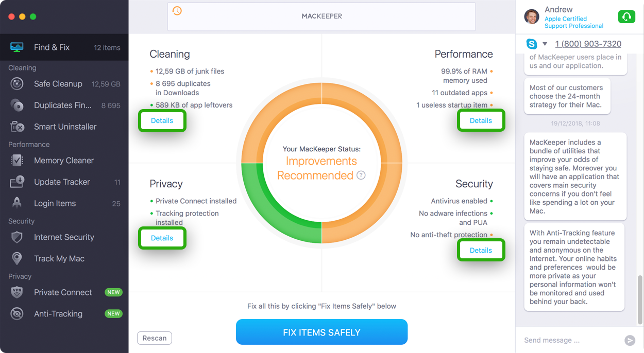
Task: Open Details under the Cleaning section
Action: coord(162,120)
